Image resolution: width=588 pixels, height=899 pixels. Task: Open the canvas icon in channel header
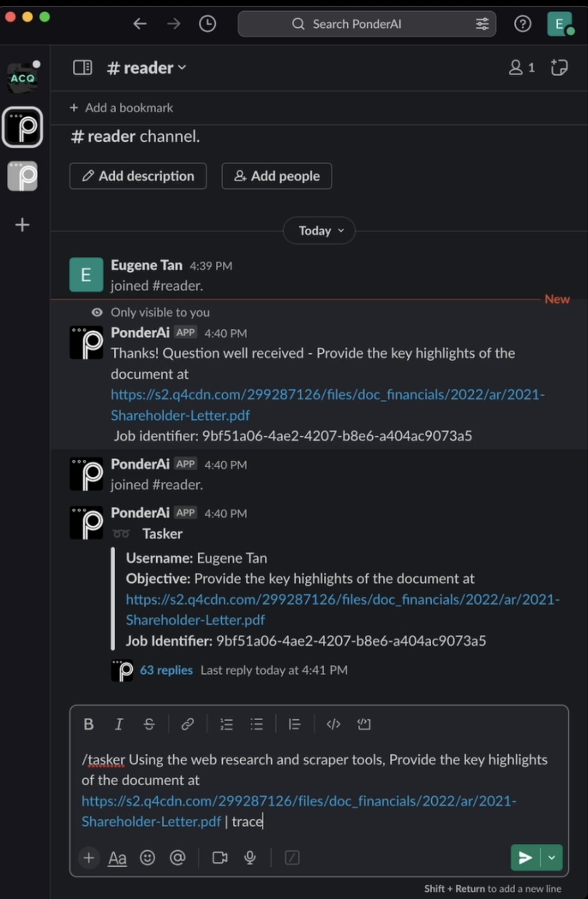[x=559, y=67]
